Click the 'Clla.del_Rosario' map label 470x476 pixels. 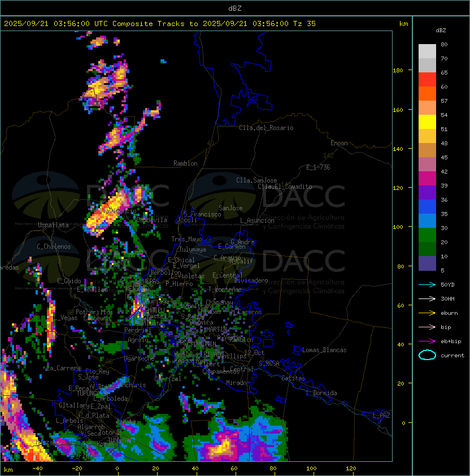(x=266, y=128)
